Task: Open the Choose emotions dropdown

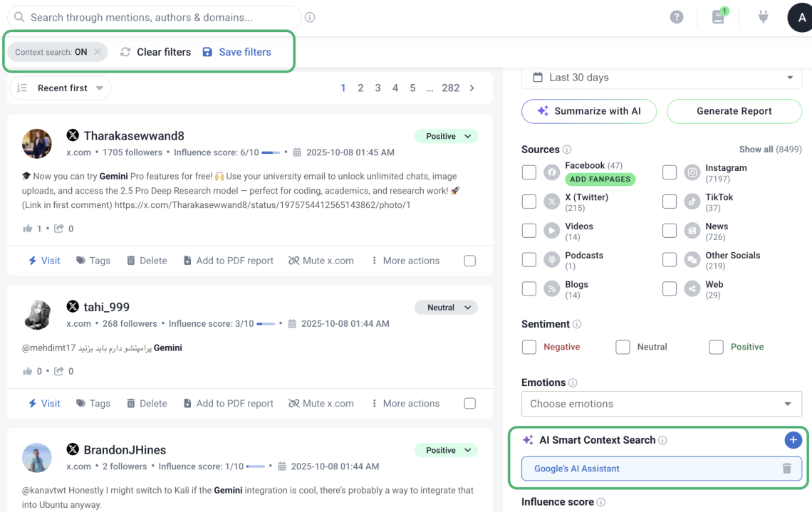Action: click(x=662, y=404)
